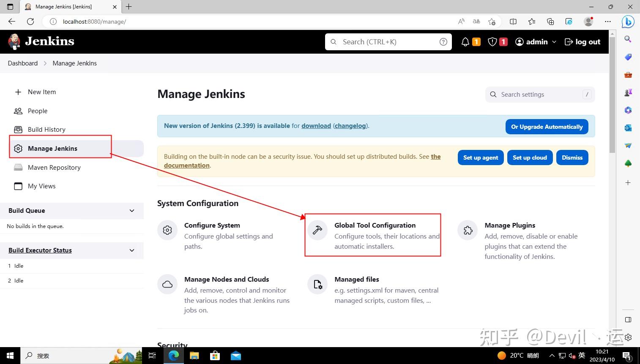640x364 pixels.
Task: Open Task View on the taskbar
Action: coord(152,356)
